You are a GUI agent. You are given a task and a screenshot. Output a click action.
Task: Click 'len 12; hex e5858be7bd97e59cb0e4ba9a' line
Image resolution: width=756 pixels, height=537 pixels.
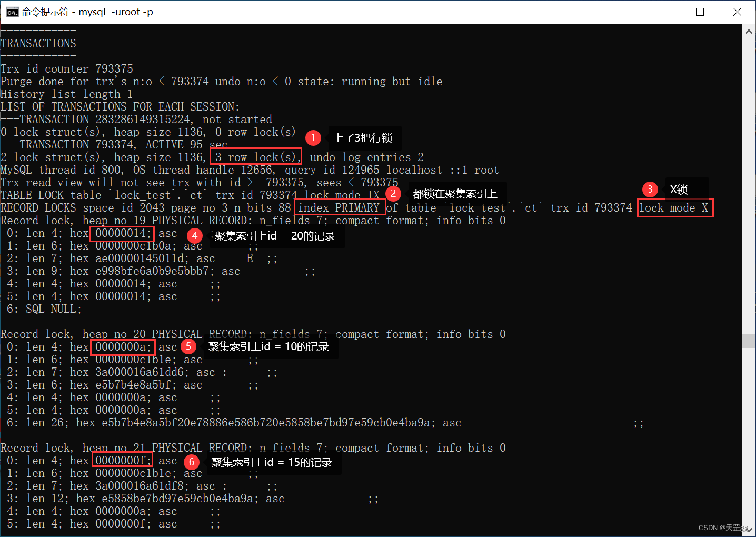[x=193, y=499]
